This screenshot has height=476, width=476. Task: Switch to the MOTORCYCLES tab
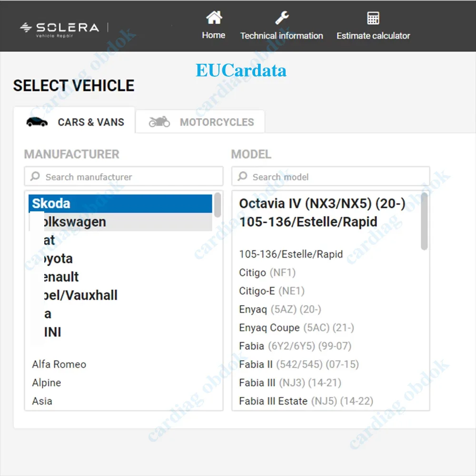200,122
